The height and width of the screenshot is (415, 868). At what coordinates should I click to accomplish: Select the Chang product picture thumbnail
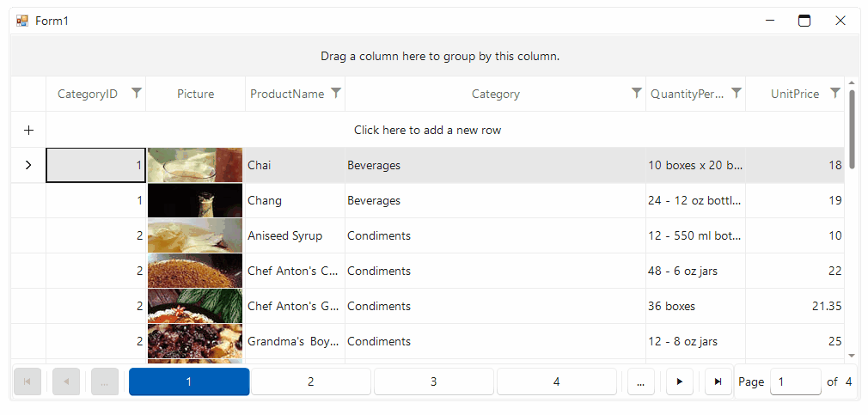tap(195, 200)
